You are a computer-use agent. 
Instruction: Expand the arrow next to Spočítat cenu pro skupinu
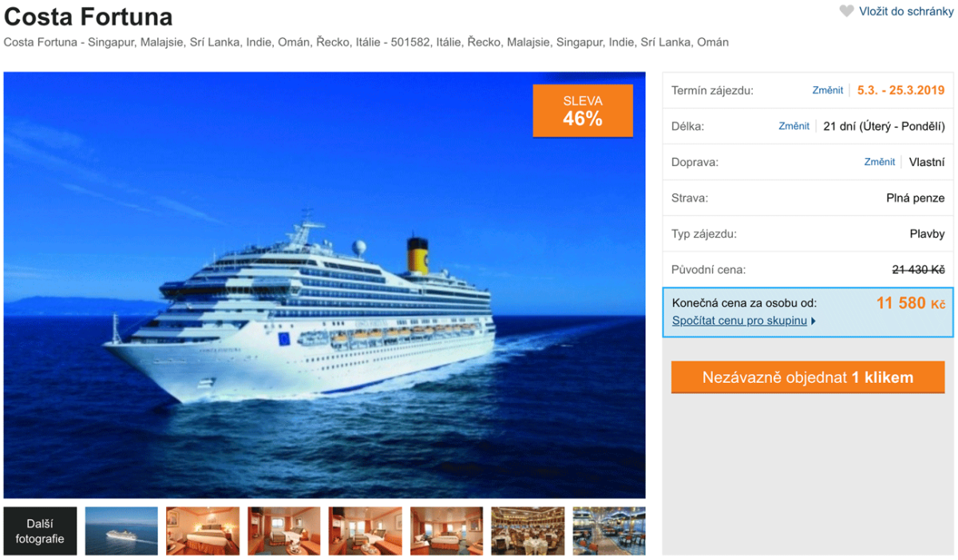[814, 321]
